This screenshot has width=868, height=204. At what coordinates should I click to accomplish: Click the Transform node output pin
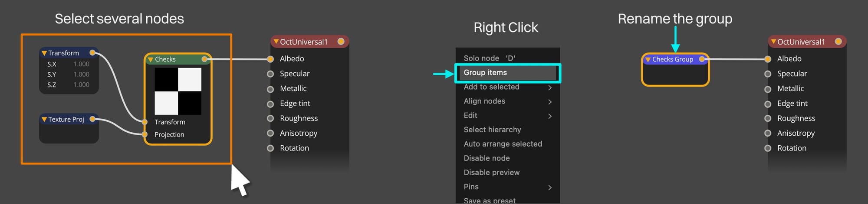pyautogui.click(x=92, y=53)
